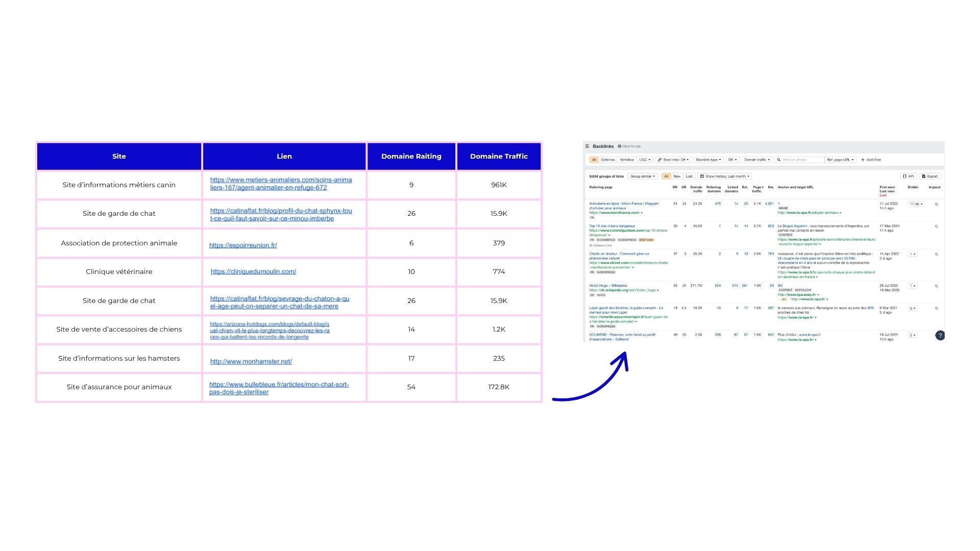This screenshot has width=980, height=551.
Task: Focus the Word or phrase search field
Action: pos(799,160)
